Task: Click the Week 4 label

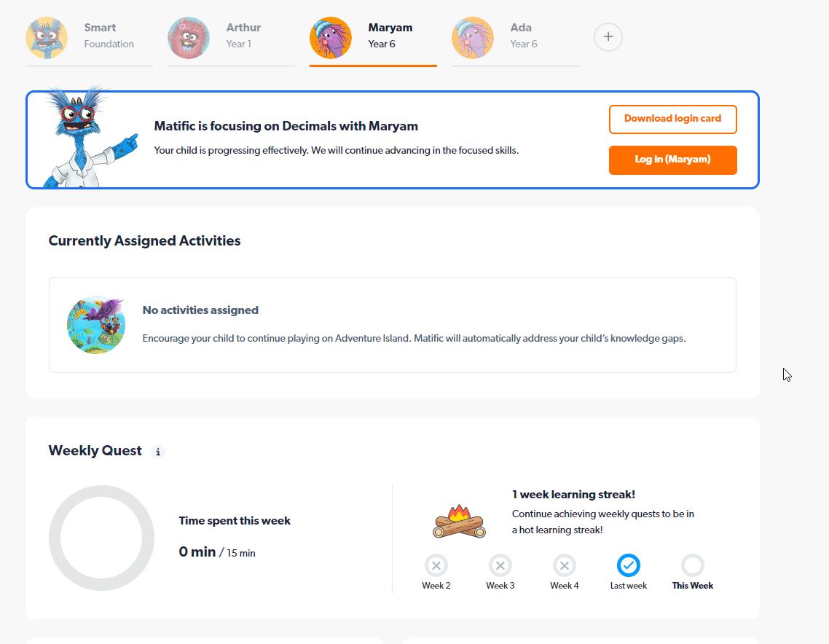Action: [x=564, y=586]
